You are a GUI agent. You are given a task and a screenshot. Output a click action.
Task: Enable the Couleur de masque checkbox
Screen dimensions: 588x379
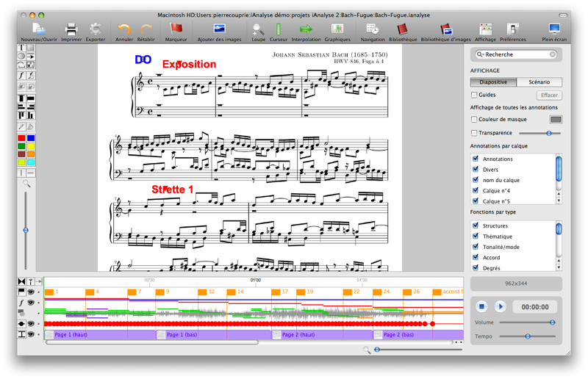point(474,119)
